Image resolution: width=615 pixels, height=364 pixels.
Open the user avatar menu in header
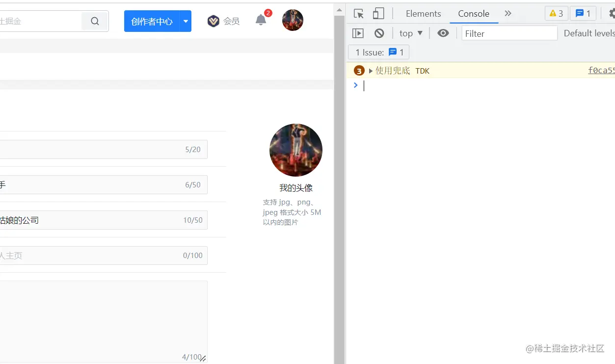pos(293,20)
